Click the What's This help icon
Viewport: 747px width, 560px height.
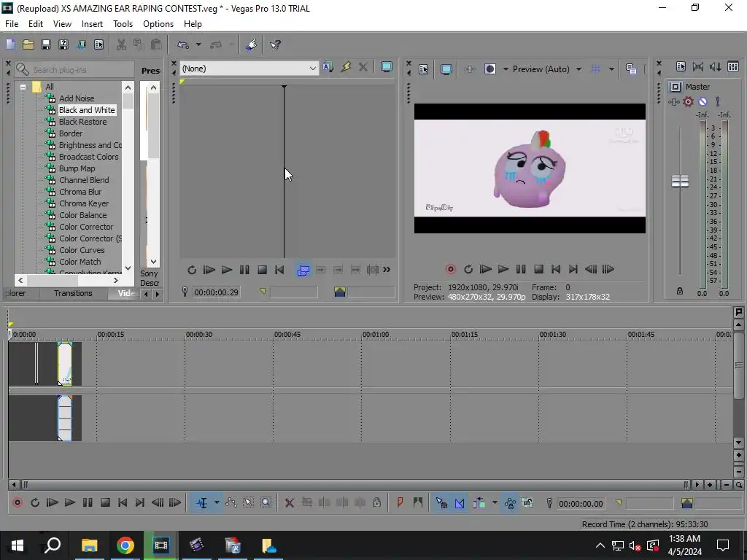point(275,44)
